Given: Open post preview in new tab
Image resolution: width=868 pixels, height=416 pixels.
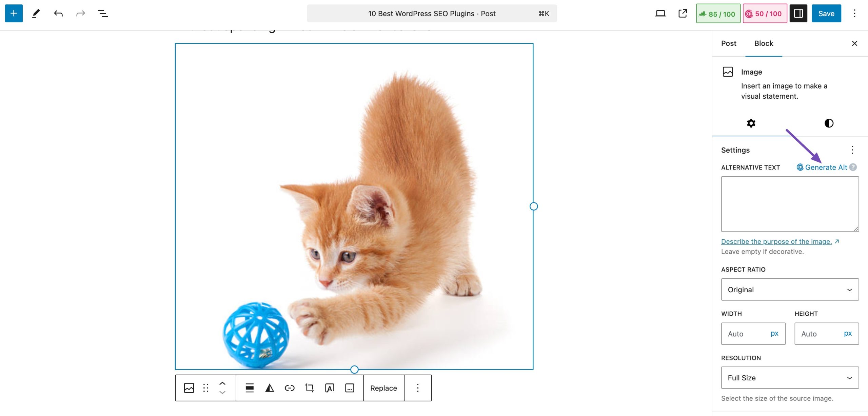Looking at the screenshot, I should (683, 14).
